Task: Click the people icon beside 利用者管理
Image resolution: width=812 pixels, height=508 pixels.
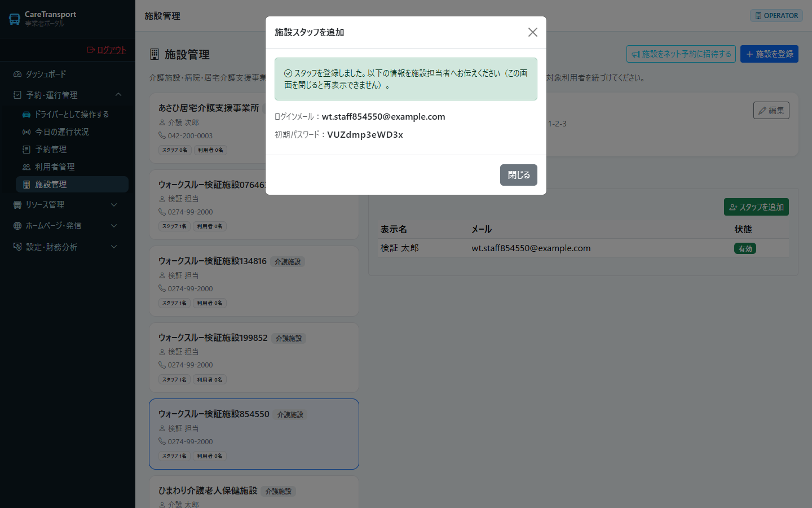Action: pos(27,167)
